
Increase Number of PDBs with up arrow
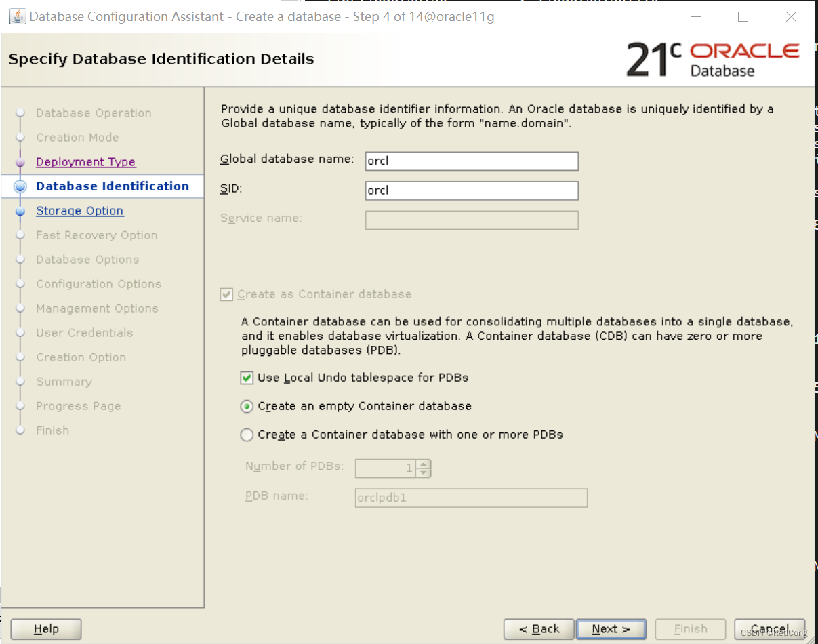(x=424, y=464)
